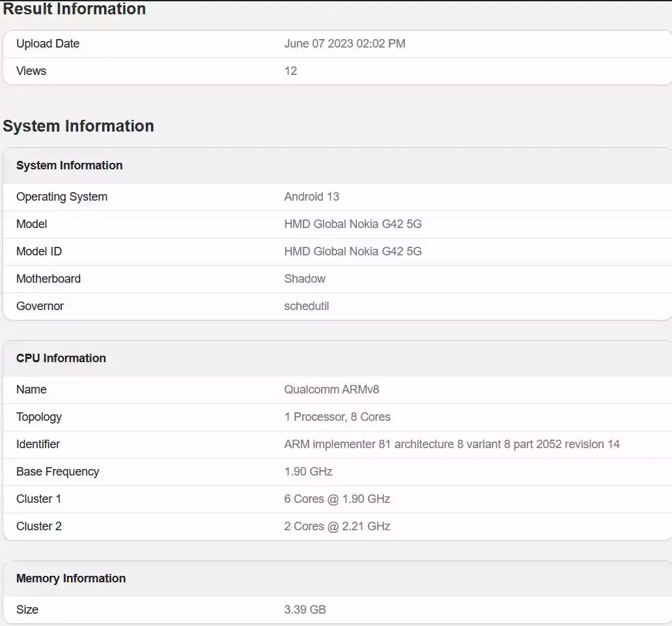
Task: Select the Identifier label
Action: 38,445
